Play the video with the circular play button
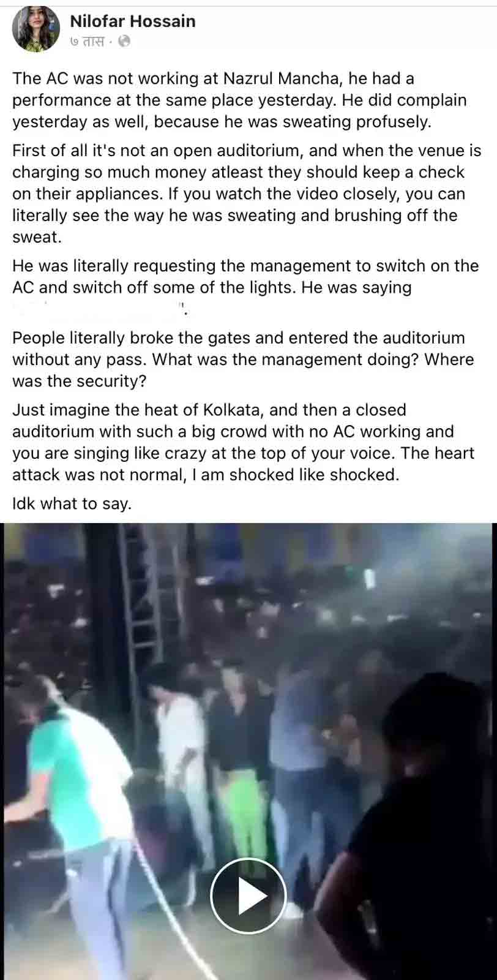This screenshot has height=980, width=497. coord(248,895)
